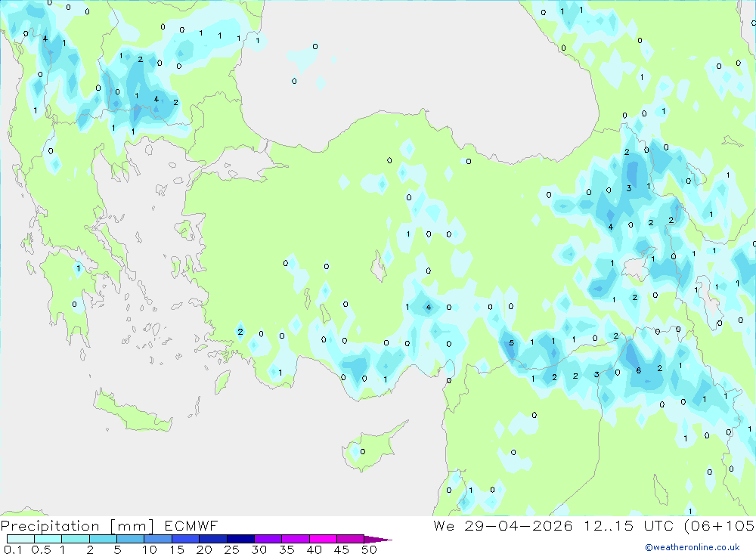Select the '(06+105' forecast offset text

click(x=720, y=526)
